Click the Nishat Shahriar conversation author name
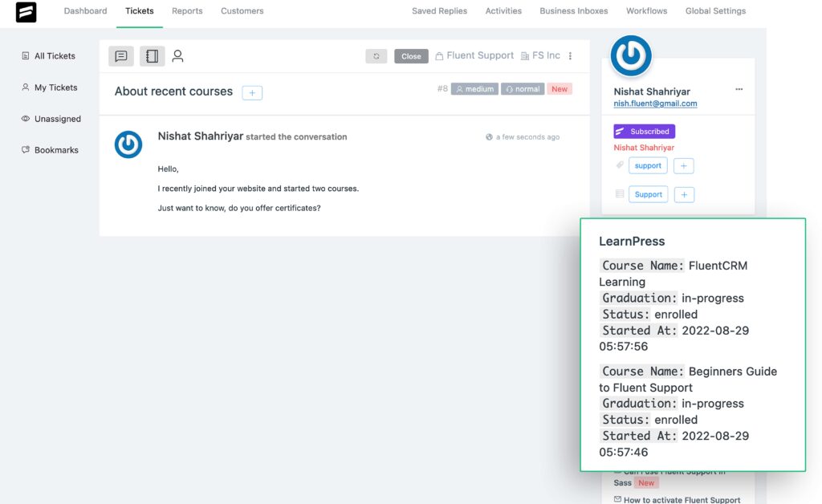The height and width of the screenshot is (504, 822). (x=201, y=136)
